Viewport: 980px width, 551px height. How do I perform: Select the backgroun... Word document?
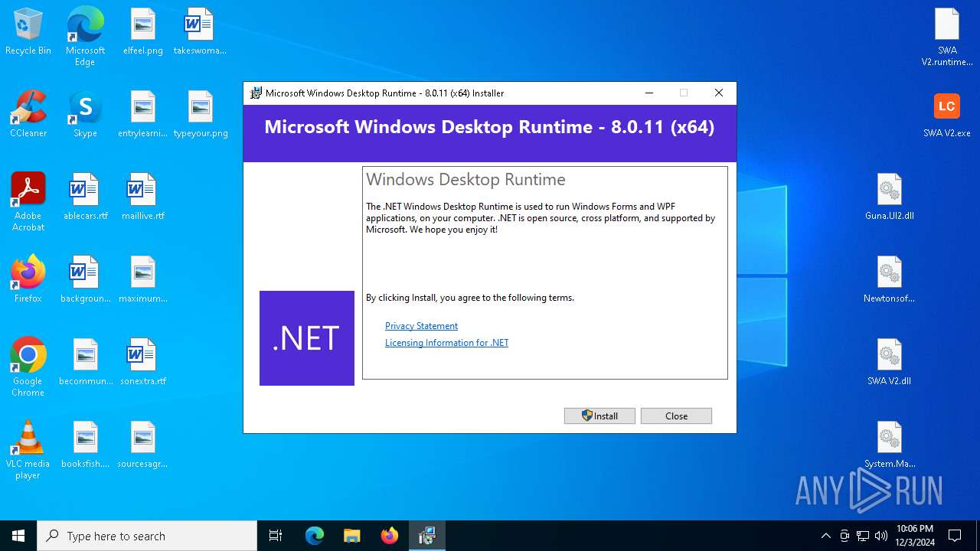pyautogui.click(x=85, y=280)
